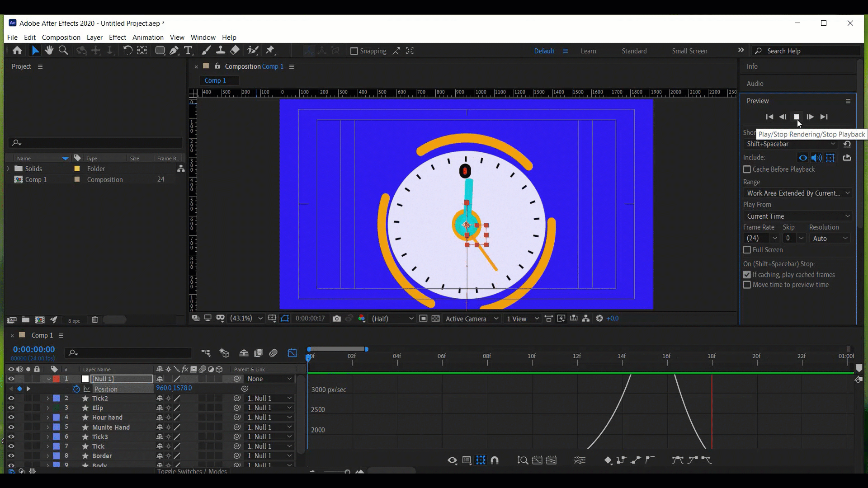Click the Text tool icon
Viewport: 868px width, 488px height.
pyautogui.click(x=189, y=51)
